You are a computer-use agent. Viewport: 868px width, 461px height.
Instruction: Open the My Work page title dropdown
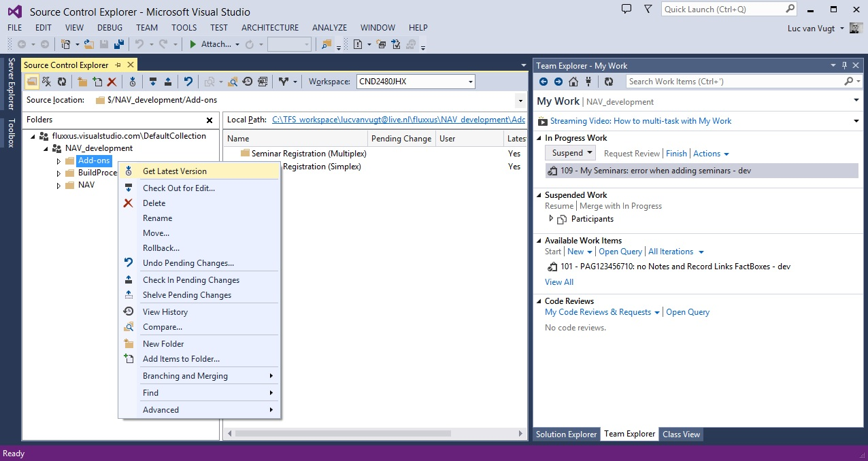[x=856, y=101]
